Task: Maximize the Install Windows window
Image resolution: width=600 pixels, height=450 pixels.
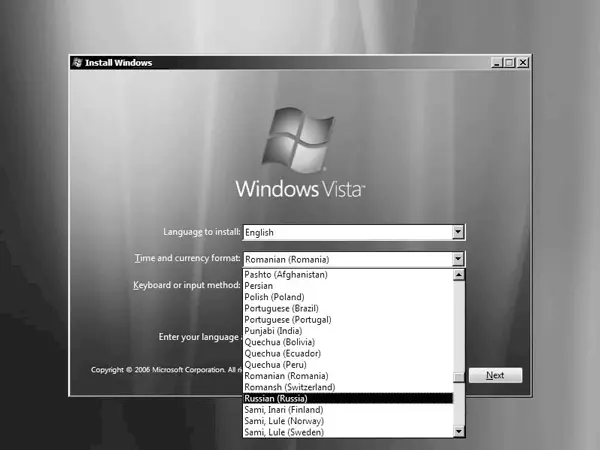Action: [x=509, y=62]
